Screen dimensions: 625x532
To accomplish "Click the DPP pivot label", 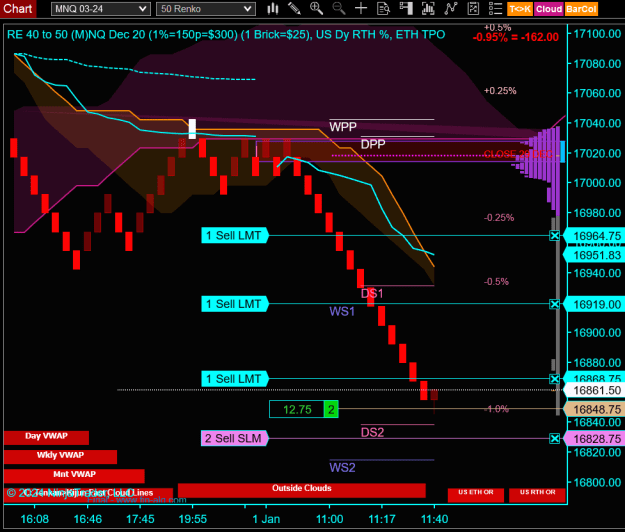I will (x=373, y=144).
